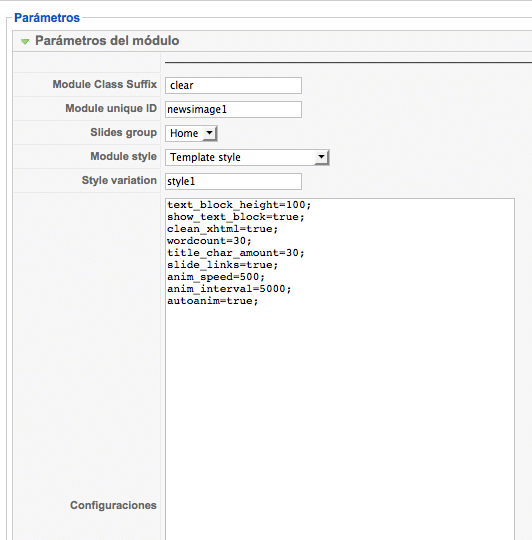Click the green triangle beside Parámetros del módulo
The image size is (532, 540).
pyautogui.click(x=25, y=42)
